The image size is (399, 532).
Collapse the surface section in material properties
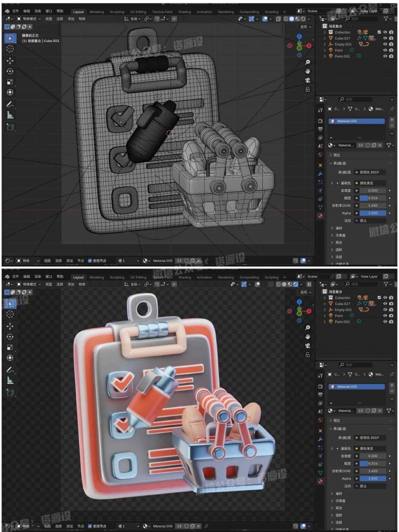tap(332, 164)
